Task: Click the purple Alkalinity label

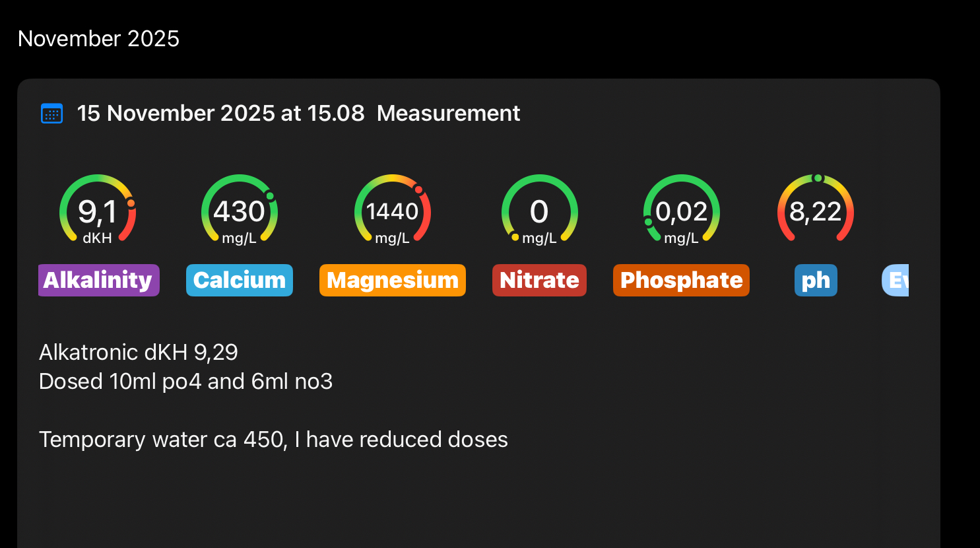Action: tap(99, 281)
